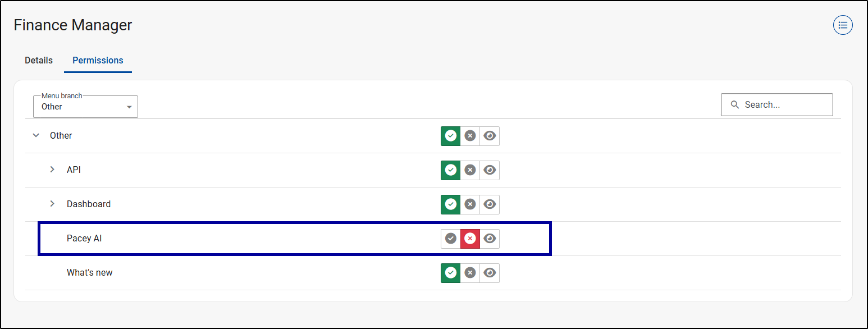Deny permission for the Dashboard row
This screenshot has height=329, width=868.
(470, 204)
